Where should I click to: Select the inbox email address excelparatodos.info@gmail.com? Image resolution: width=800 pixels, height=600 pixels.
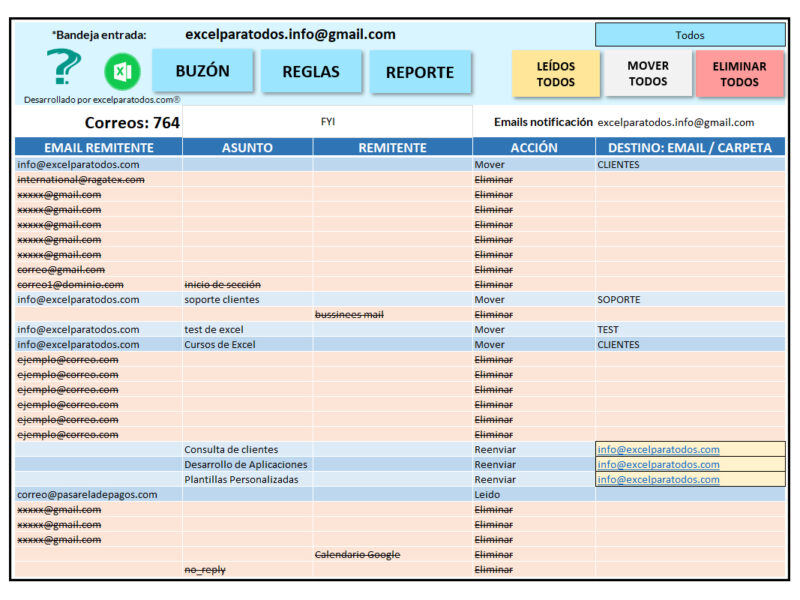coord(290,34)
